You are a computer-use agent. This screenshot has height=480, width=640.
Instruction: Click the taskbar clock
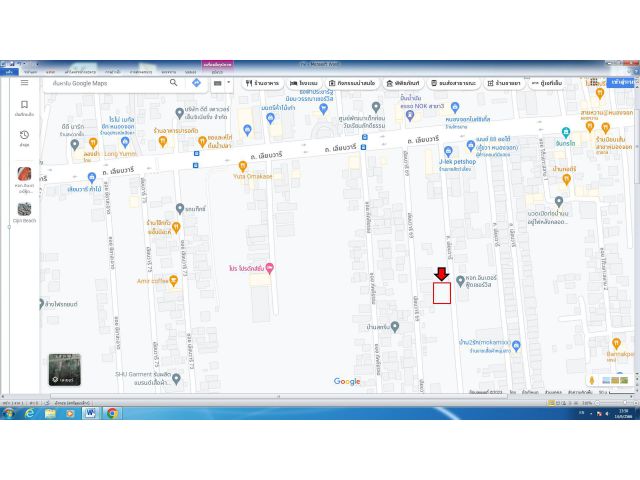click(x=624, y=413)
